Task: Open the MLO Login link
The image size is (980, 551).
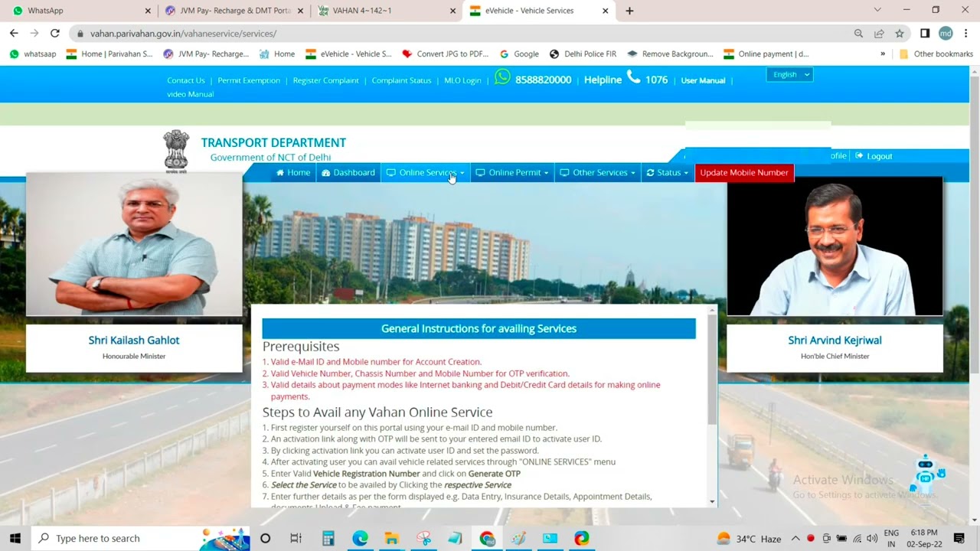Action: tap(462, 80)
